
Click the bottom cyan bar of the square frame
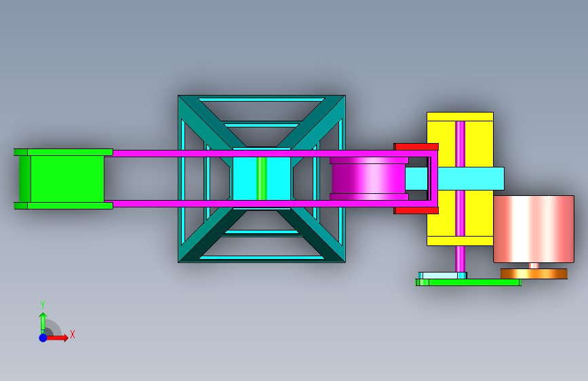(x=262, y=258)
